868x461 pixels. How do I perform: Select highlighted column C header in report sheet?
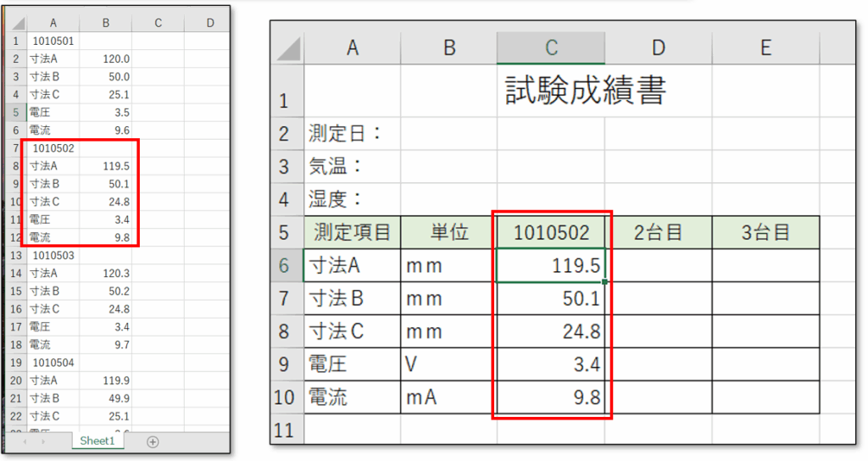click(x=551, y=48)
